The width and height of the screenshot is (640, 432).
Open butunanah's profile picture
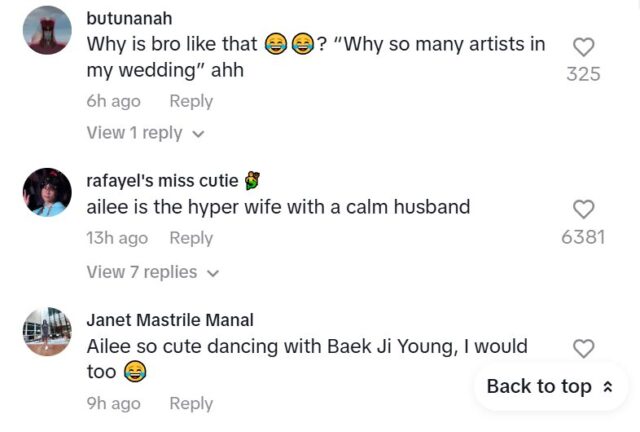point(47,30)
